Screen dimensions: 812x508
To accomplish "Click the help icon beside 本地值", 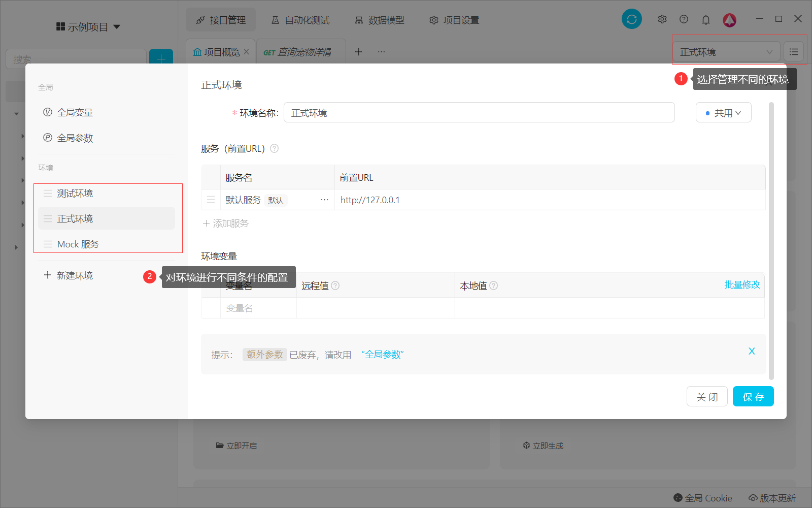I will tap(494, 285).
